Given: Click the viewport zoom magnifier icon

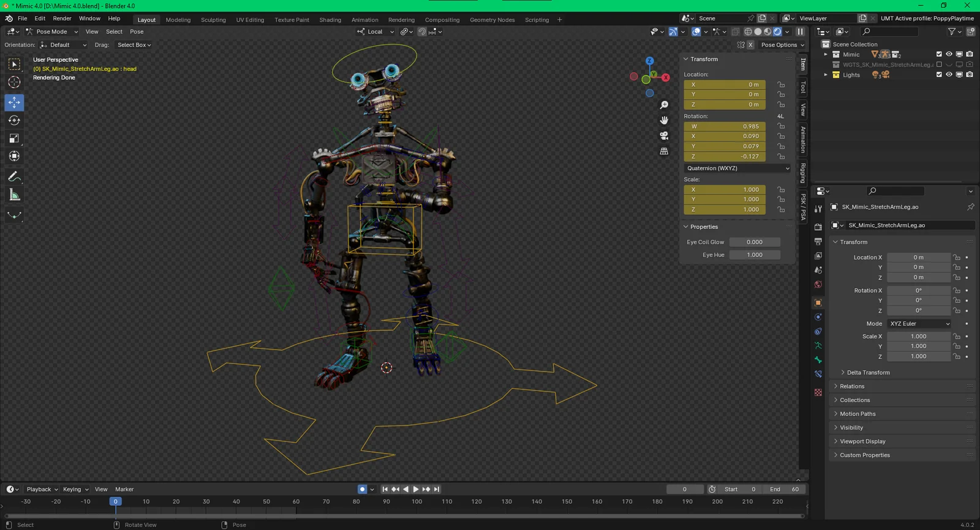Looking at the screenshot, I should tap(664, 105).
